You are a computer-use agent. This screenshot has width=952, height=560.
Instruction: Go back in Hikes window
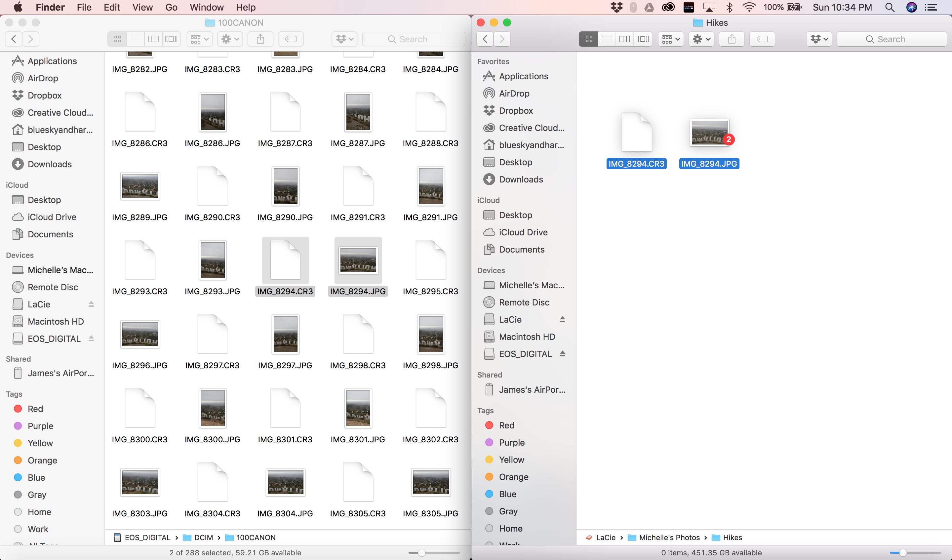pyautogui.click(x=485, y=39)
